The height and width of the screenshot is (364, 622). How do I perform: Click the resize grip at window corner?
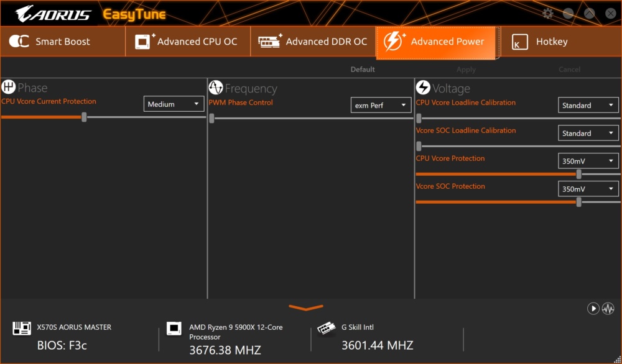click(617, 360)
